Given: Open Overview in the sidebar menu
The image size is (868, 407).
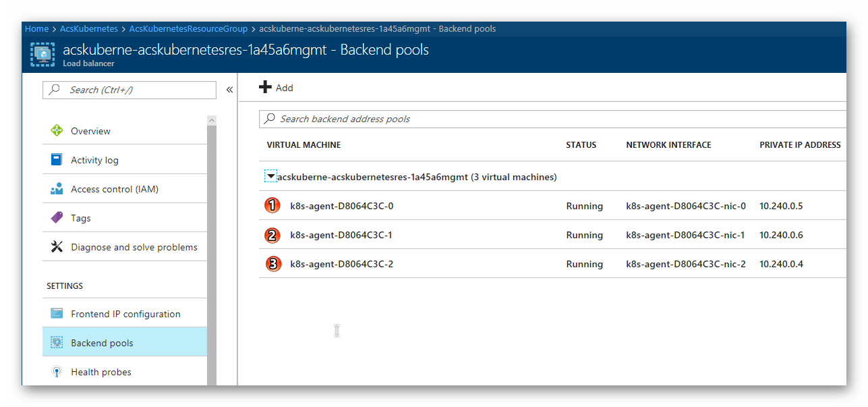Looking at the screenshot, I should [125, 131].
